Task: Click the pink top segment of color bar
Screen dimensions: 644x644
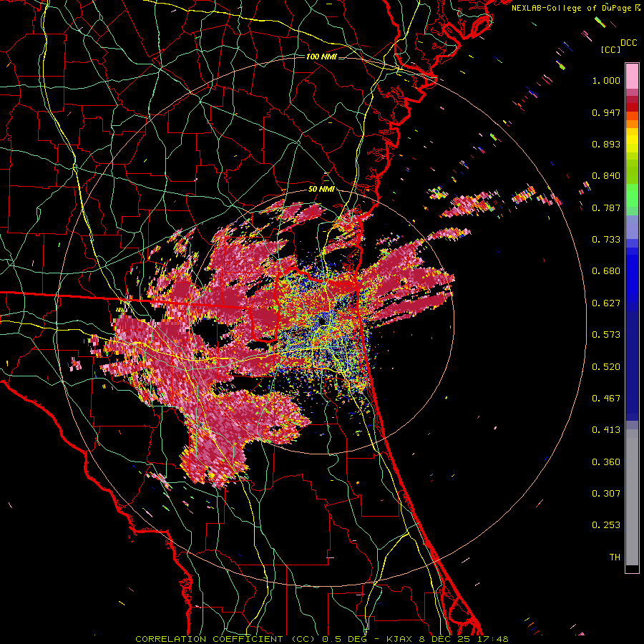Action: click(x=632, y=77)
